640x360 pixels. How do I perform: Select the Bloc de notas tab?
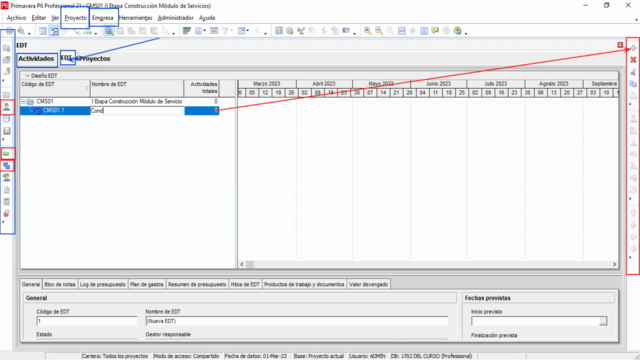60,284
